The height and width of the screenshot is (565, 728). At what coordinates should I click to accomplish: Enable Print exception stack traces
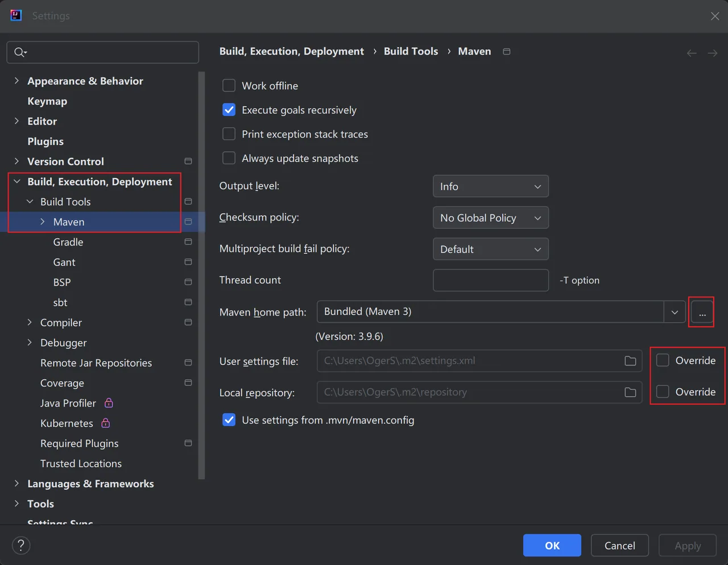229,134
